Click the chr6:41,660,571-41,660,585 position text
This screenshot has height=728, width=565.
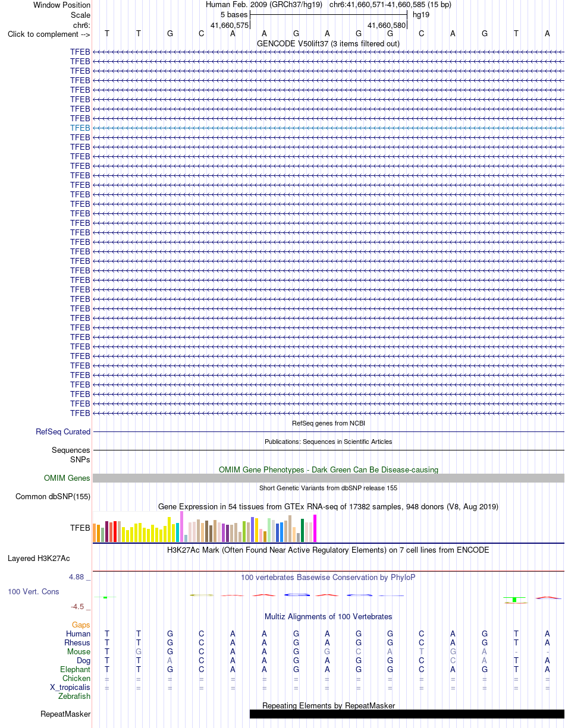[390, 5]
